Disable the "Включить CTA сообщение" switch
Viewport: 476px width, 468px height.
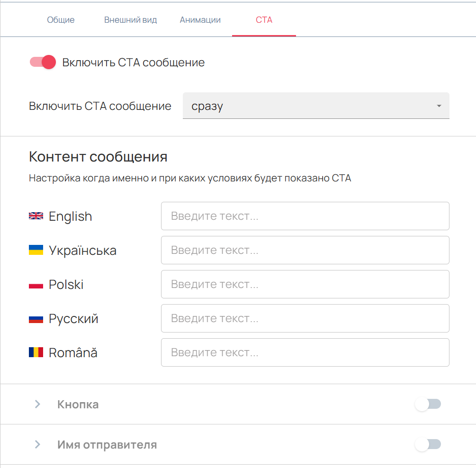[x=43, y=63]
